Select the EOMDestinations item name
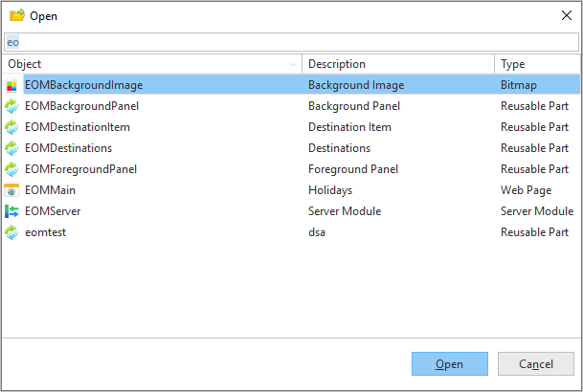The width and height of the screenshot is (583, 392). tap(68, 148)
